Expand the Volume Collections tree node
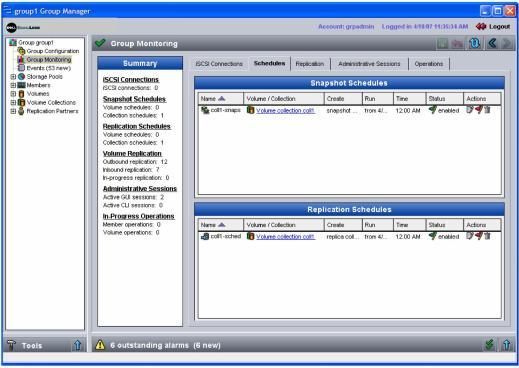 13,103
